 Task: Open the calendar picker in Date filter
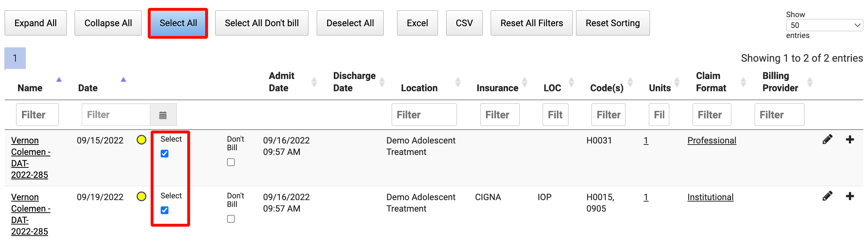[x=163, y=115]
